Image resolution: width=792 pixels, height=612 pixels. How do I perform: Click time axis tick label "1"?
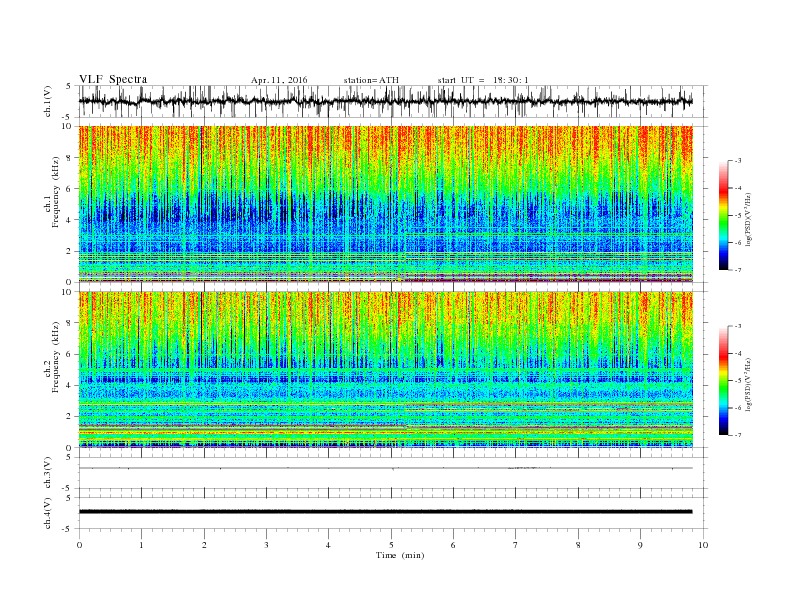pyautogui.click(x=141, y=545)
